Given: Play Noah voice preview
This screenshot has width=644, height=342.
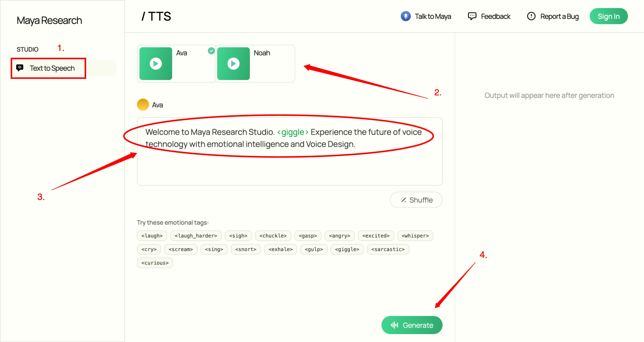Looking at the screenshot, I should pyautogui.click(x=233, y=63).
